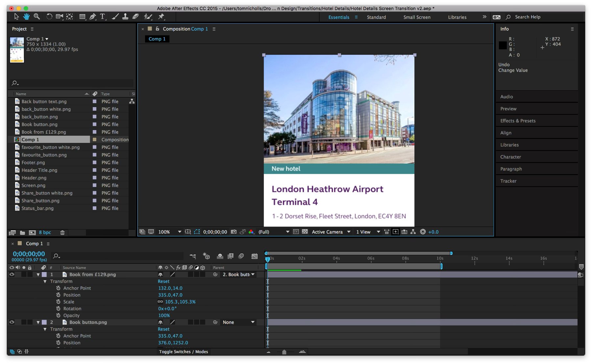
Task: Select the Clone Stamp tool
Action: coord(125,16)
